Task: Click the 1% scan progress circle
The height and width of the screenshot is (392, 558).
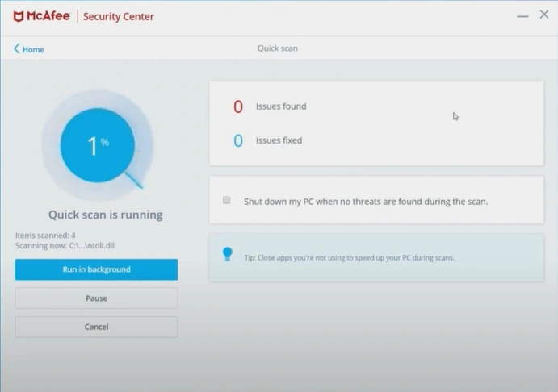Action: click(x=98, y=145)
